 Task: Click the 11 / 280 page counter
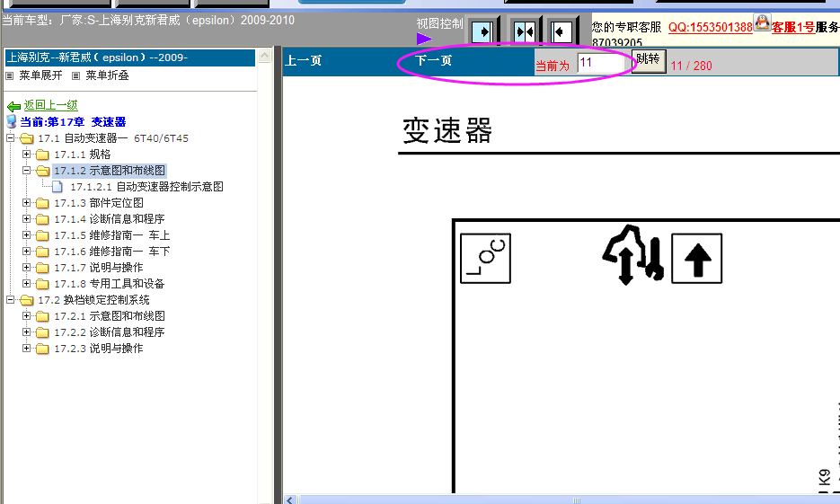pyautogui.click(x=691, y=66)
